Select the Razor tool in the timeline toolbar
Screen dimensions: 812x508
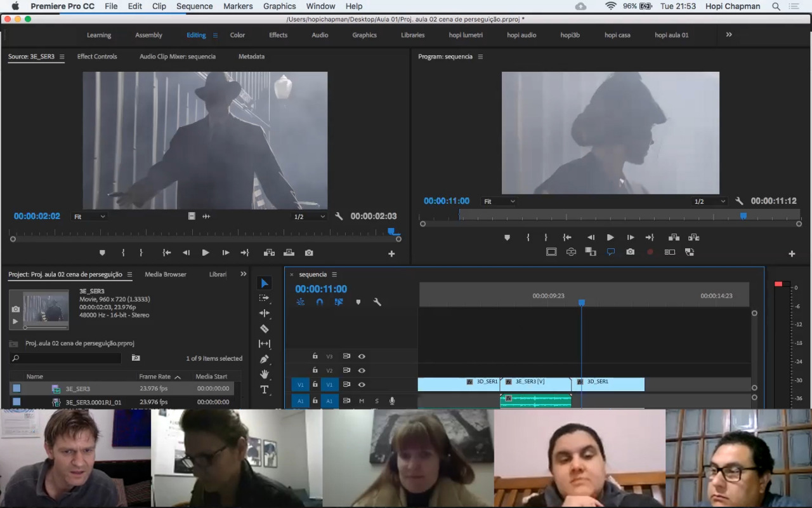click(x=265, y=329)
